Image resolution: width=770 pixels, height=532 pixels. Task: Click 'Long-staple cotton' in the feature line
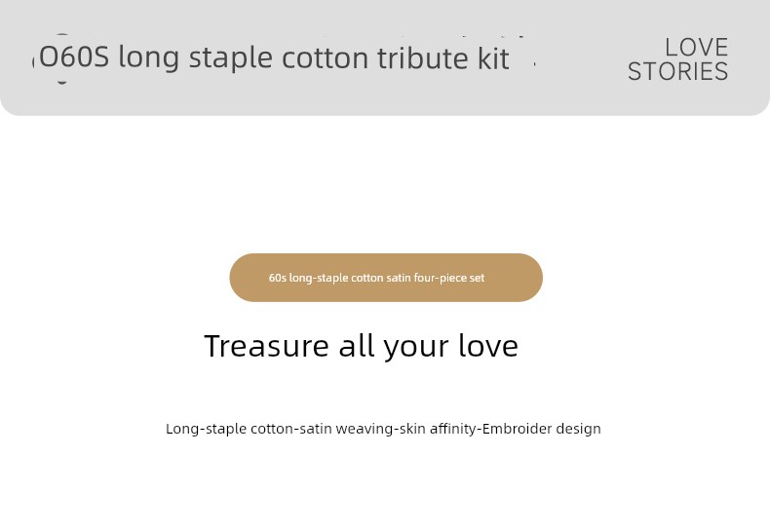coord(206,429)
